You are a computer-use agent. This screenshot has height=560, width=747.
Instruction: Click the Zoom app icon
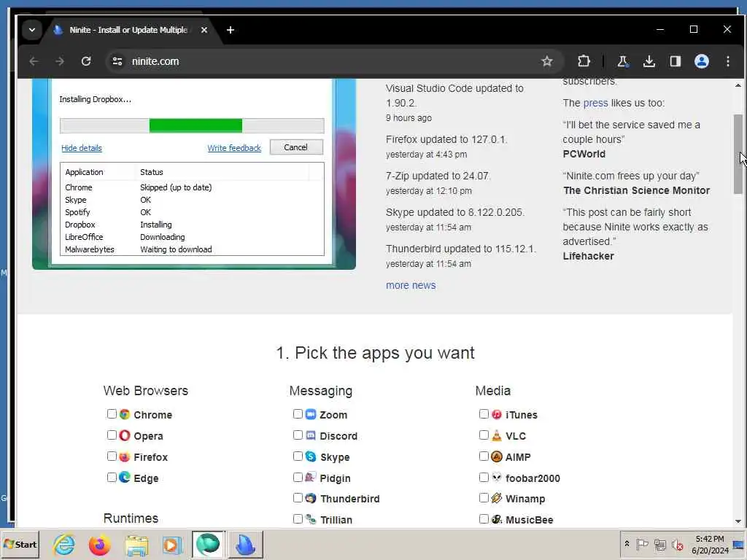311,414
